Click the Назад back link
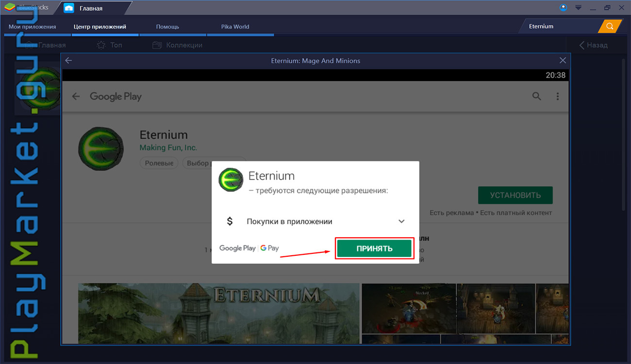The width and height of the screenshot is (631, 364). coord(593,45)
